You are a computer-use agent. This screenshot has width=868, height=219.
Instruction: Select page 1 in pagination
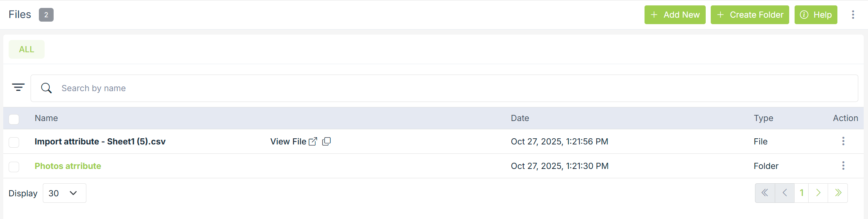(801, 193)
